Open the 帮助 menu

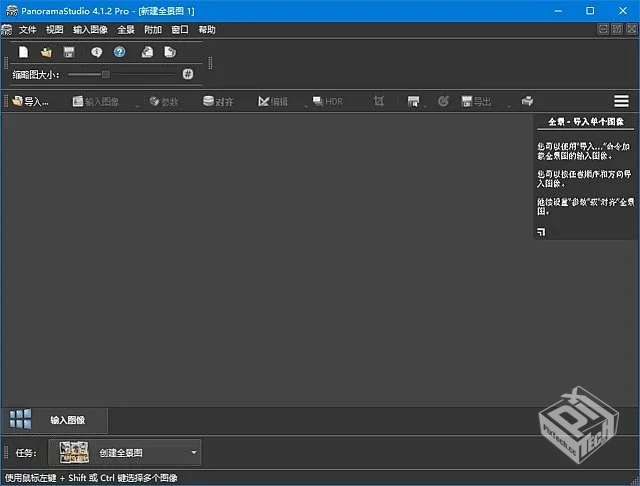[207, 30]
